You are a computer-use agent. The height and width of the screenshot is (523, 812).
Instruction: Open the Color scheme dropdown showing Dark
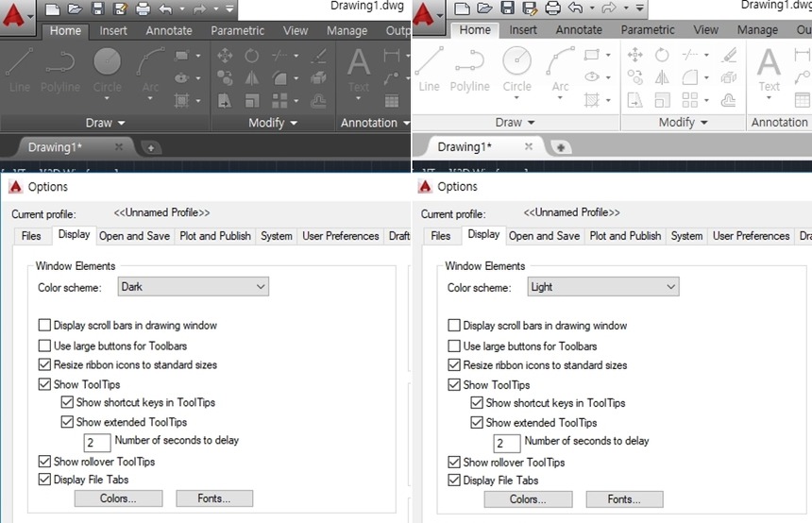pyautogui.click(x=194, y=286)
